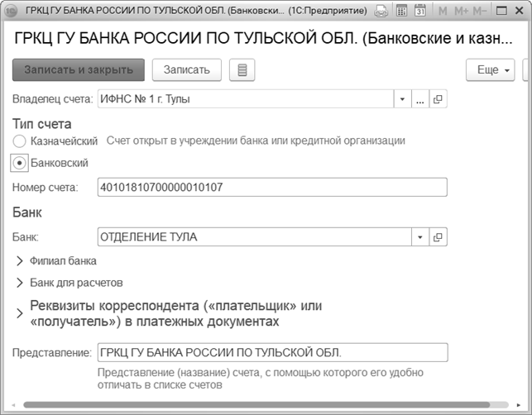Open the Банк field dropdown arrow

(x=420, y=236)
